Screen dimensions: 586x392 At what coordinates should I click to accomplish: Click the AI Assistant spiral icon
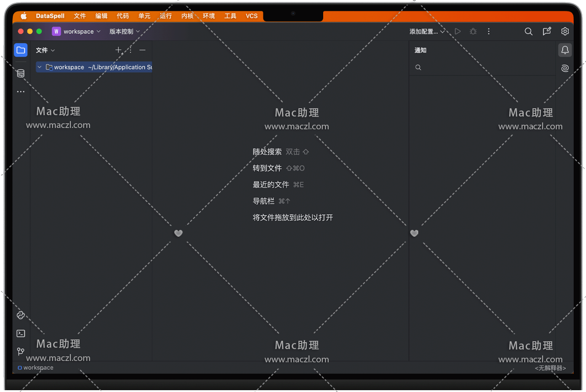tap(565, 68)
